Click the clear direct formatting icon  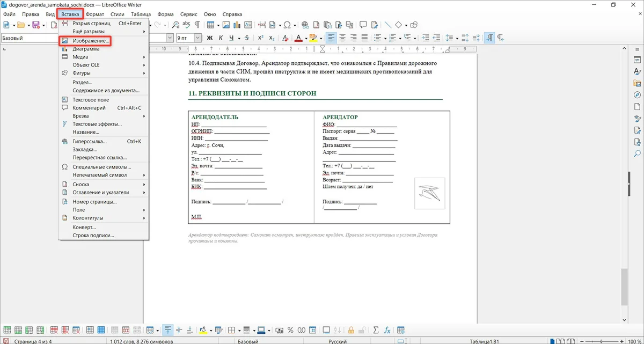[286, 38]
